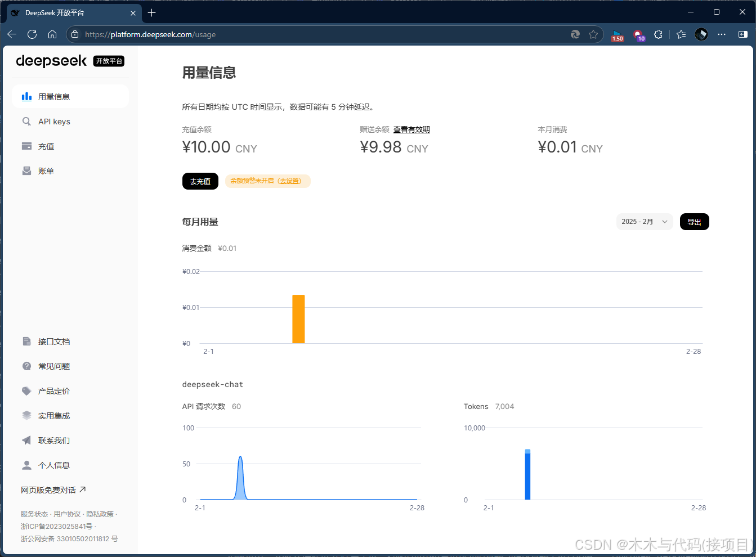The image size is (756, 557).
Task: Open 用量信息 in the sidebar
Action: click(x=70, y=97)
